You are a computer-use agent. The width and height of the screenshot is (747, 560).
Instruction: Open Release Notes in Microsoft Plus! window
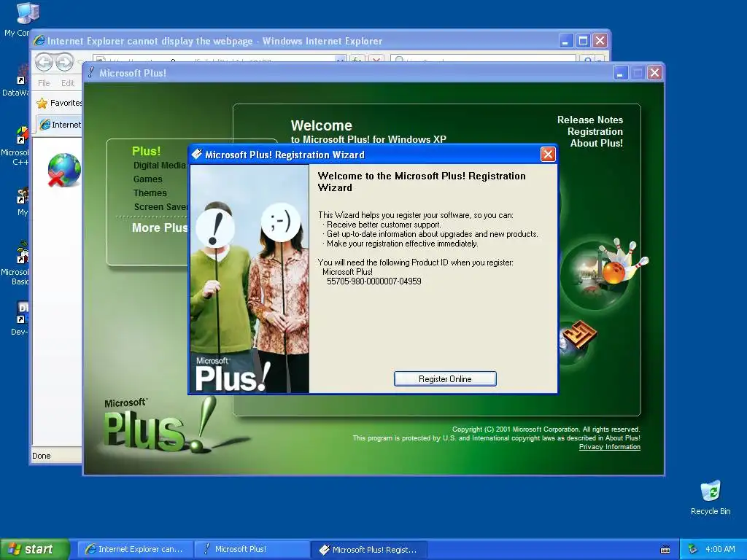589,120
